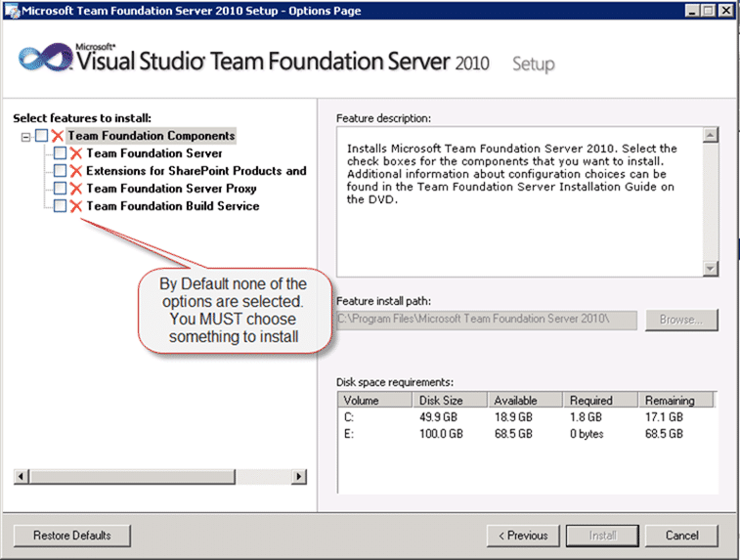Click red X icon beside Team Foundation Server

[x=76, y=153]
